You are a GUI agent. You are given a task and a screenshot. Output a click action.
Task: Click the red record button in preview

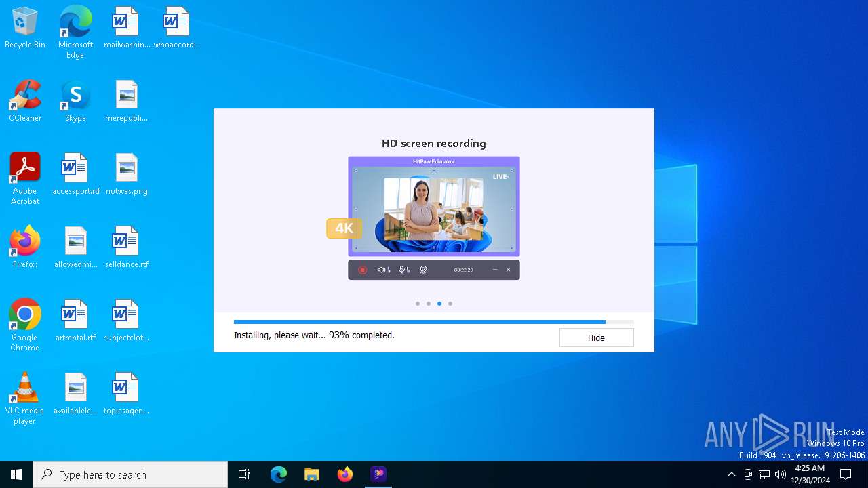point(363,270)
